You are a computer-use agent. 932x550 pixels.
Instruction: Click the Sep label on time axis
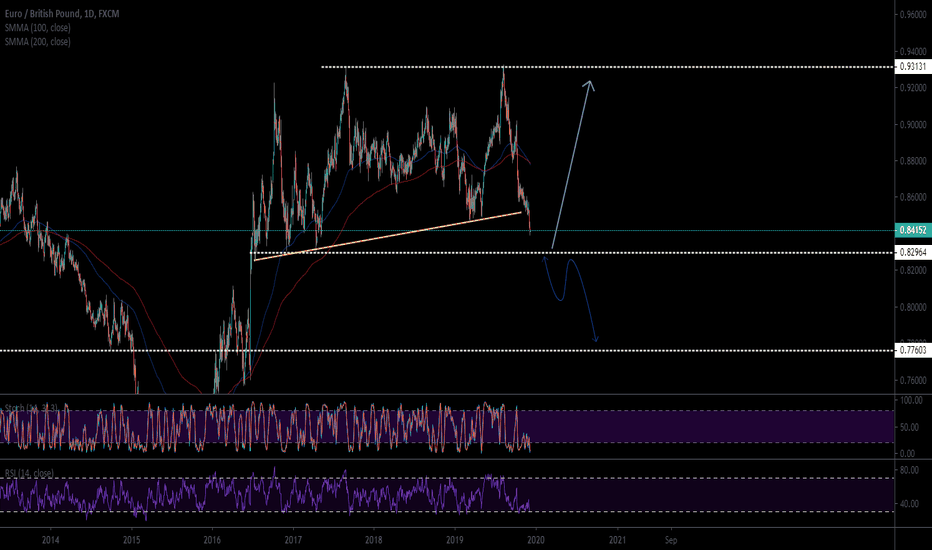click(x=671, y=538)
